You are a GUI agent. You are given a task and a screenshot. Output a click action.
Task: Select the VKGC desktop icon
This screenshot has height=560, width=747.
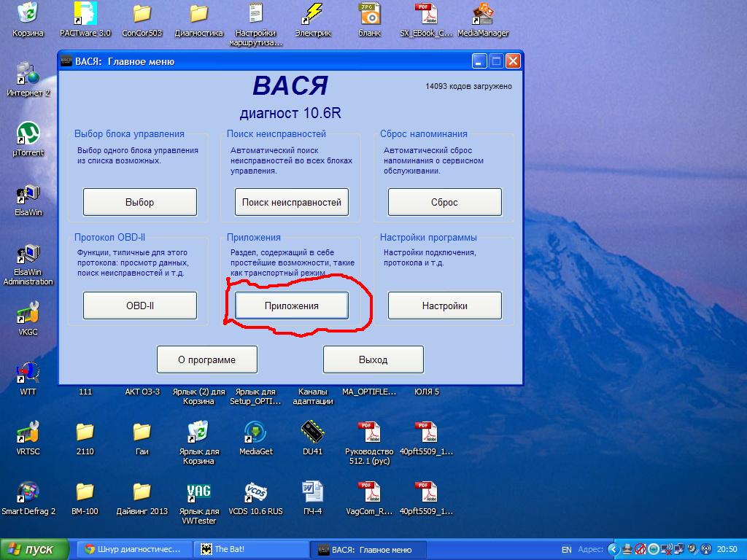28,312
